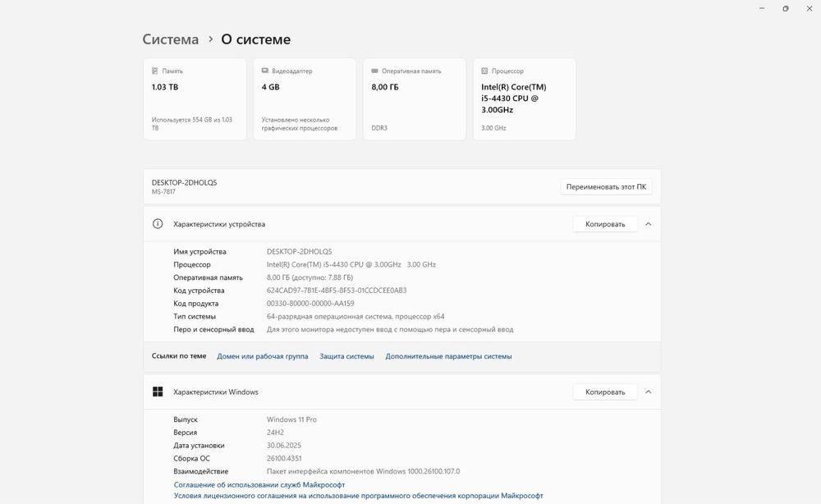Click the info icon beside Характеристики устройства
This screenshot has width=821, height=504.
click(158, 224)
